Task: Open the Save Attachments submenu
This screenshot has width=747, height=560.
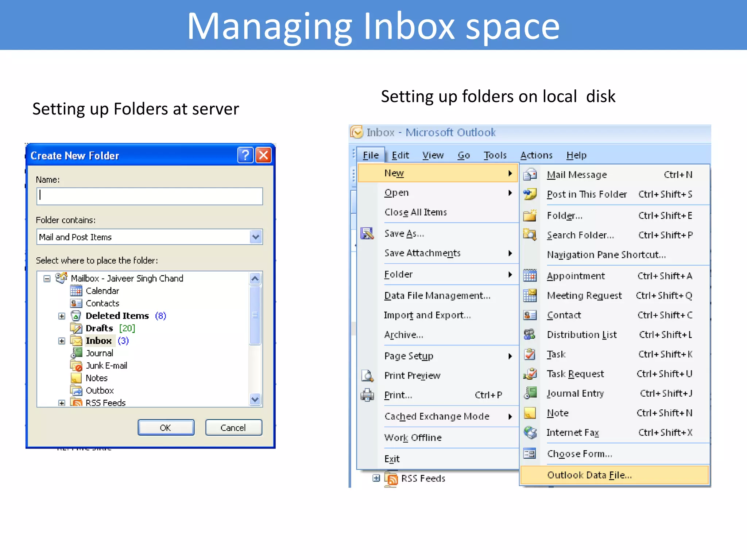Action: click(x=438, y=253)
